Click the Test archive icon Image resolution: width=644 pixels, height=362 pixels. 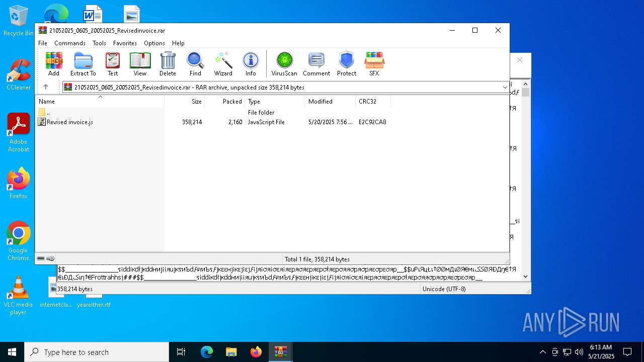coord(113,64)
